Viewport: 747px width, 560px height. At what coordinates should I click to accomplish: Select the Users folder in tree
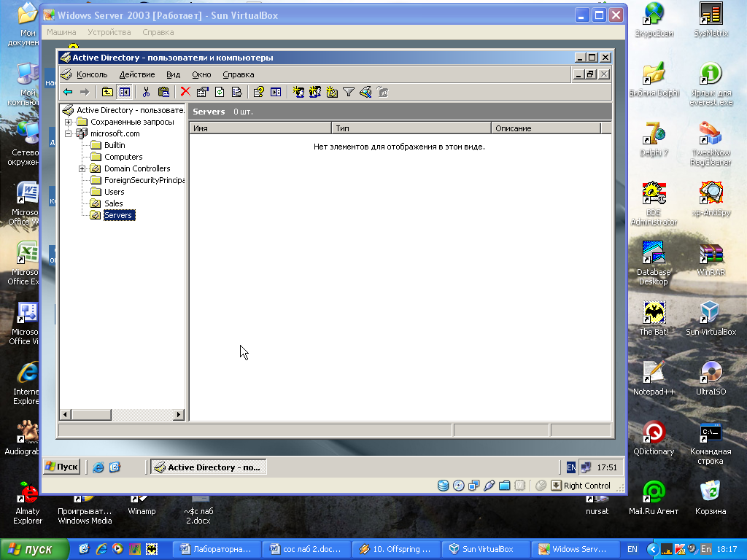point(115,192)
